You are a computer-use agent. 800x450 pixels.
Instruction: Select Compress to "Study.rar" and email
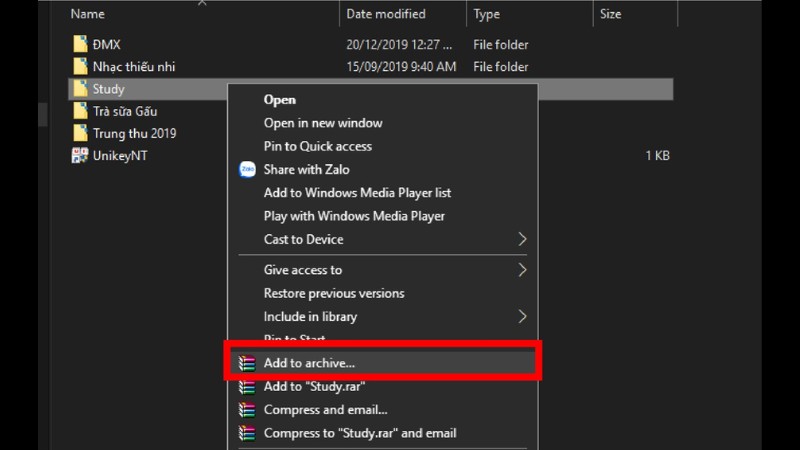pyautogui.click(x=360, y=433)
